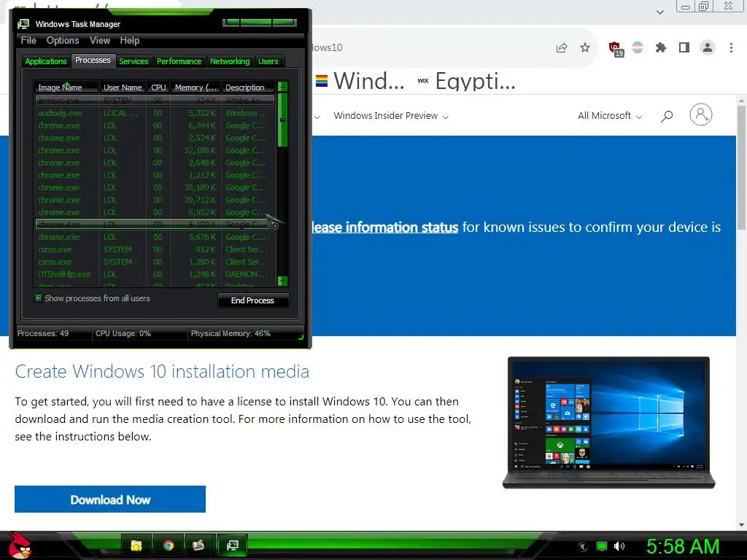This screenshot has width=747, height=560.
Task: Open the Angry Birds start button
Action: (20, 545)
